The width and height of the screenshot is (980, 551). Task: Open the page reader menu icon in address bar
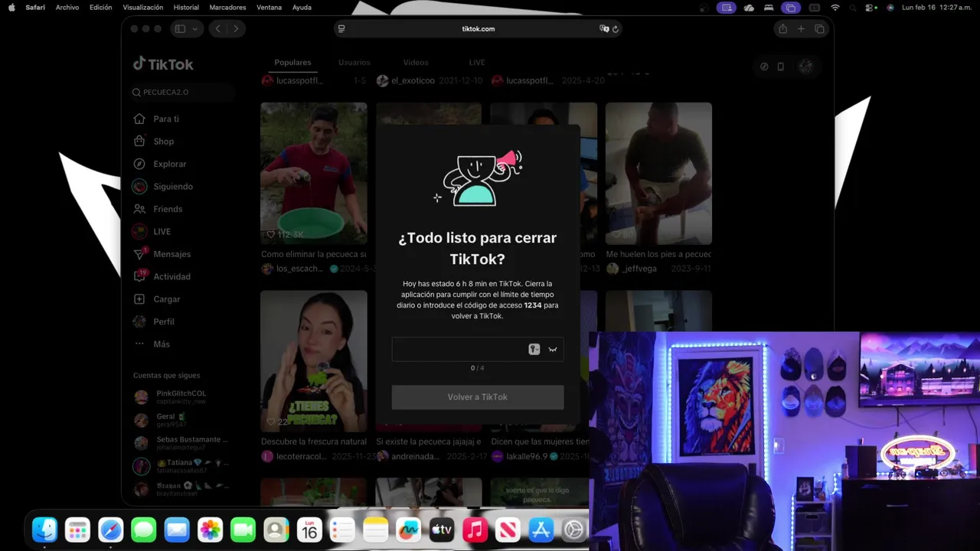(x=341, y=29)
